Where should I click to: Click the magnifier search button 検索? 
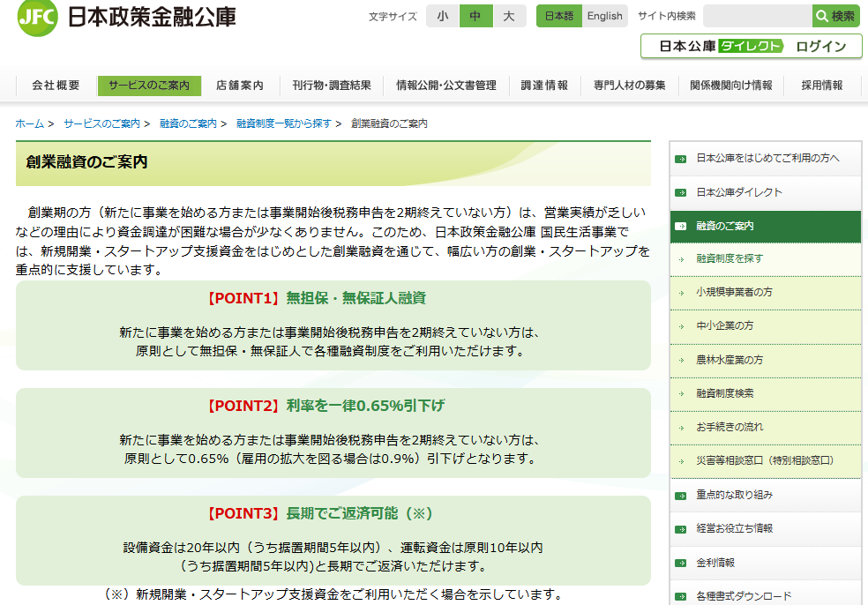[x=835, y=16]
